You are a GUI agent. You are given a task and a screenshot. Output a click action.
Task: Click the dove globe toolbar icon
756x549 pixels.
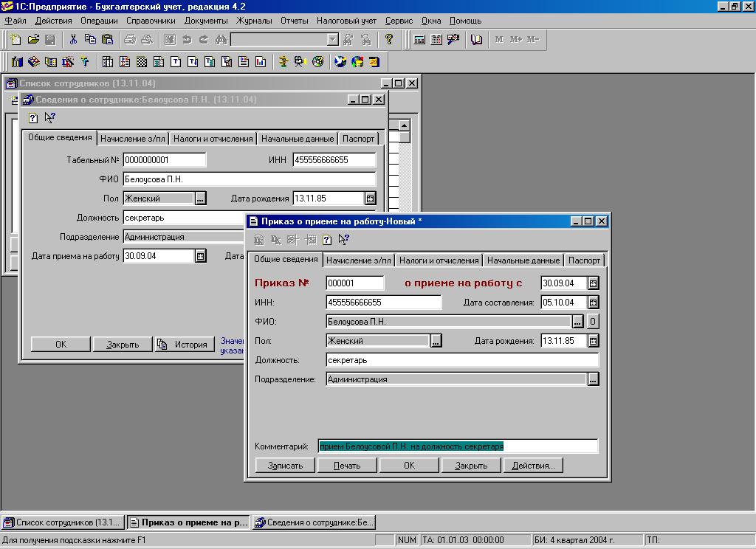click(340, 62)
